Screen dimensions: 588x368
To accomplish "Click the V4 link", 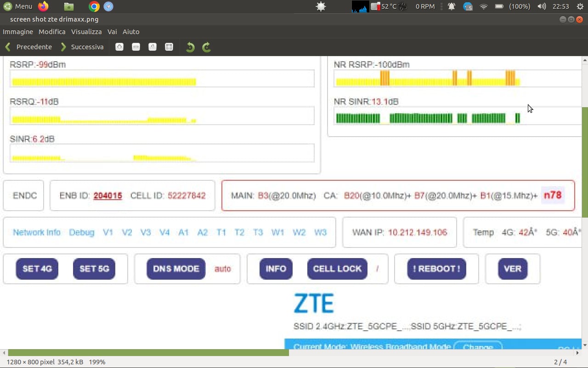I will 164,232.
